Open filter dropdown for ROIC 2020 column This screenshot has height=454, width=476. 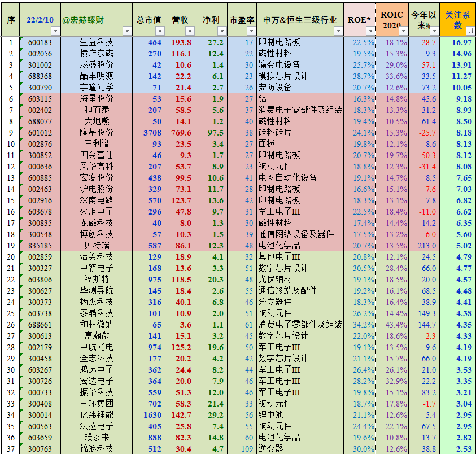404,31
